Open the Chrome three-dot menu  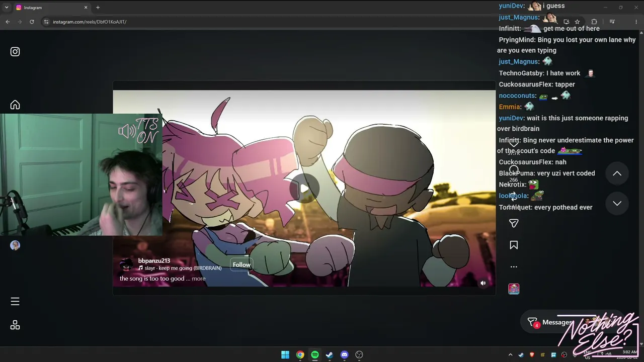coord(636,22)
